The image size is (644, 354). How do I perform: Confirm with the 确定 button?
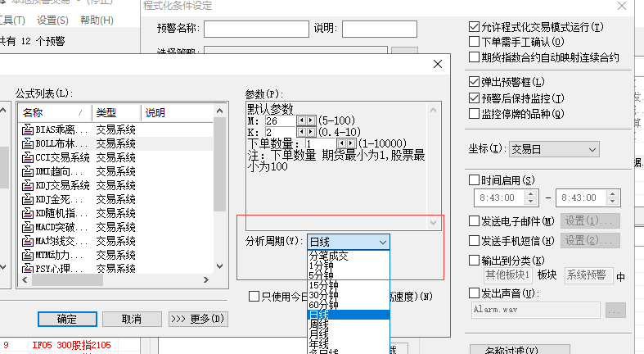(x=67, y=319)
